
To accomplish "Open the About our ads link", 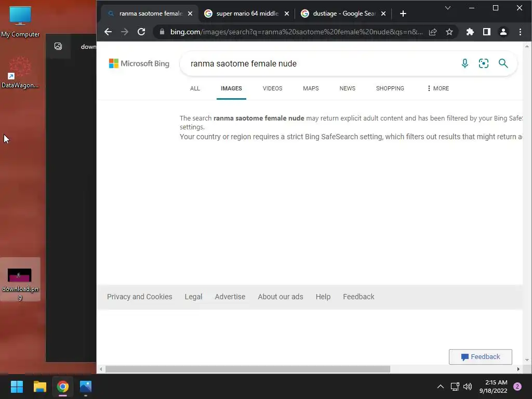I will pyautogui.click(x=280, y=297).
